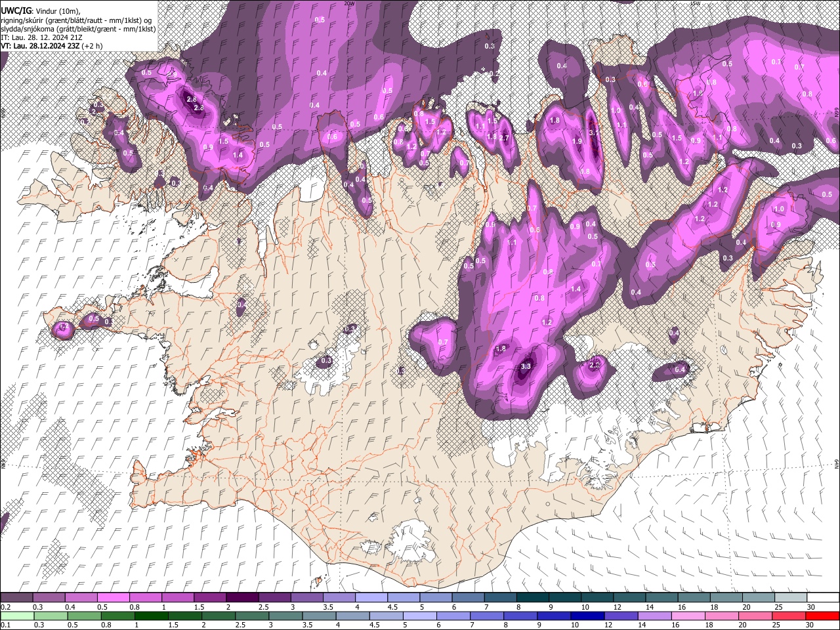840x630 pixels.
Task: Click the 7–8 slate-blue snow swatch
Action: [500, 597]
